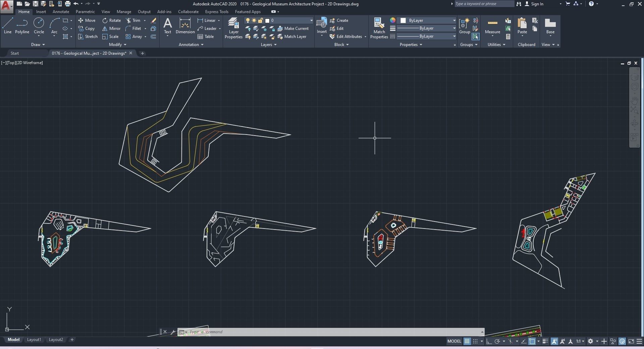Screen dimensions: 644x349
Task: Click the Dimension tool
Action: tap(185, 26)
